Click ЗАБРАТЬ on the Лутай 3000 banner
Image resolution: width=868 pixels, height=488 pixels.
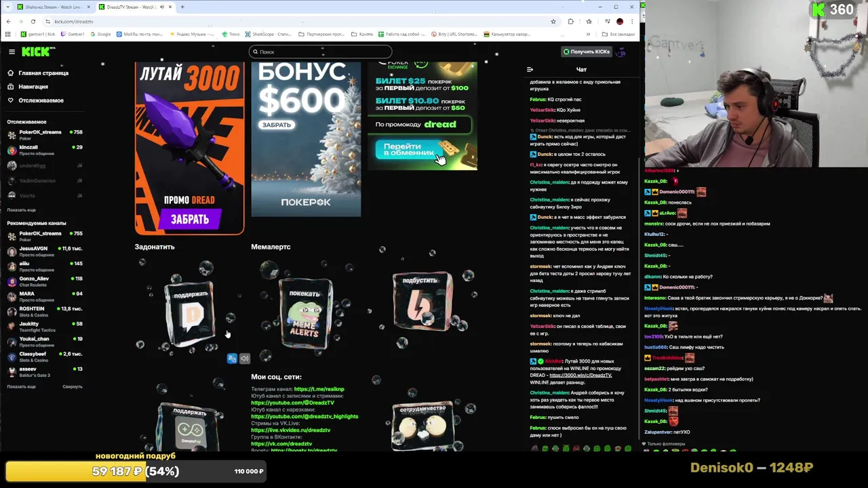[x=190, y=219]
